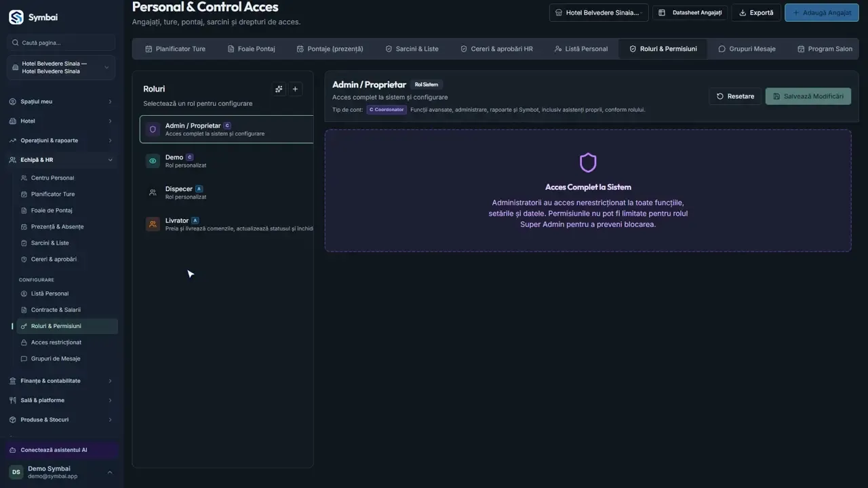Open the Foaie Pontaj tab
The width and height of the screenshot is (868, 488).
[x=252, y=49]
